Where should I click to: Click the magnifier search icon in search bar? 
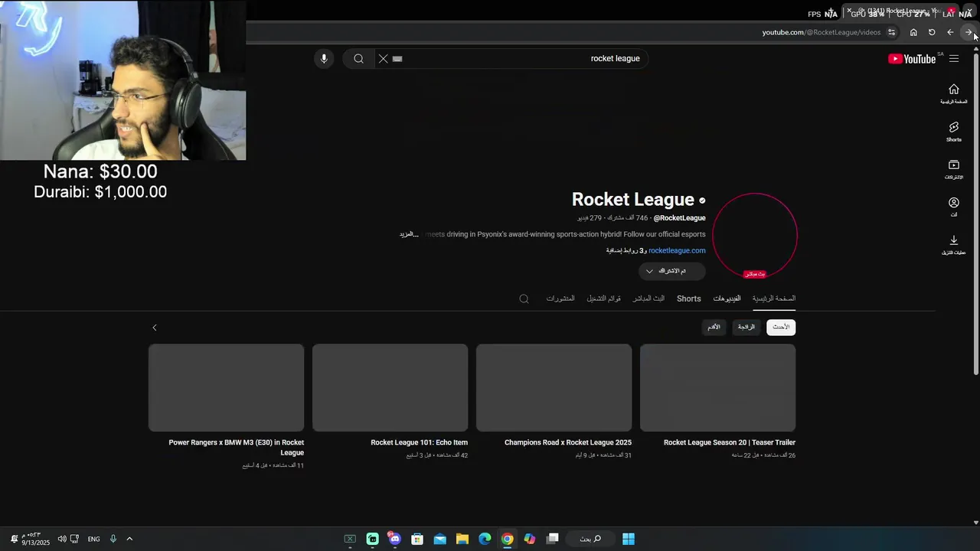(358, 58)
